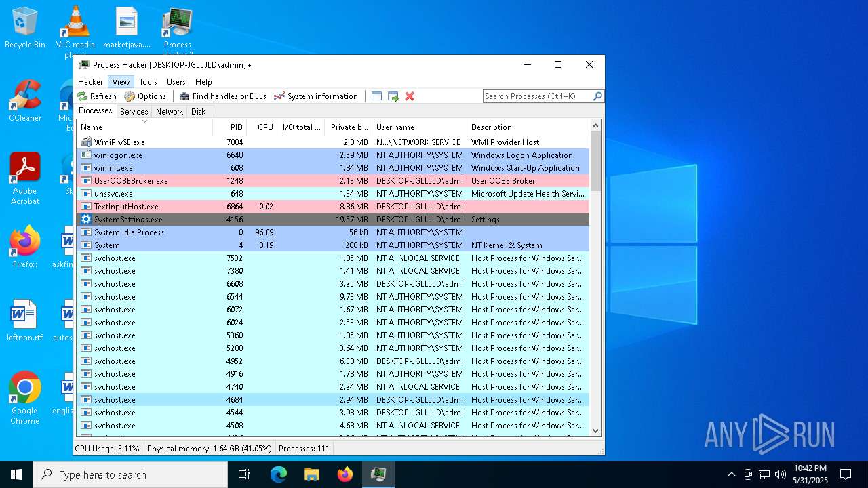Show hidden tray icons chevron

click(731, 474)
